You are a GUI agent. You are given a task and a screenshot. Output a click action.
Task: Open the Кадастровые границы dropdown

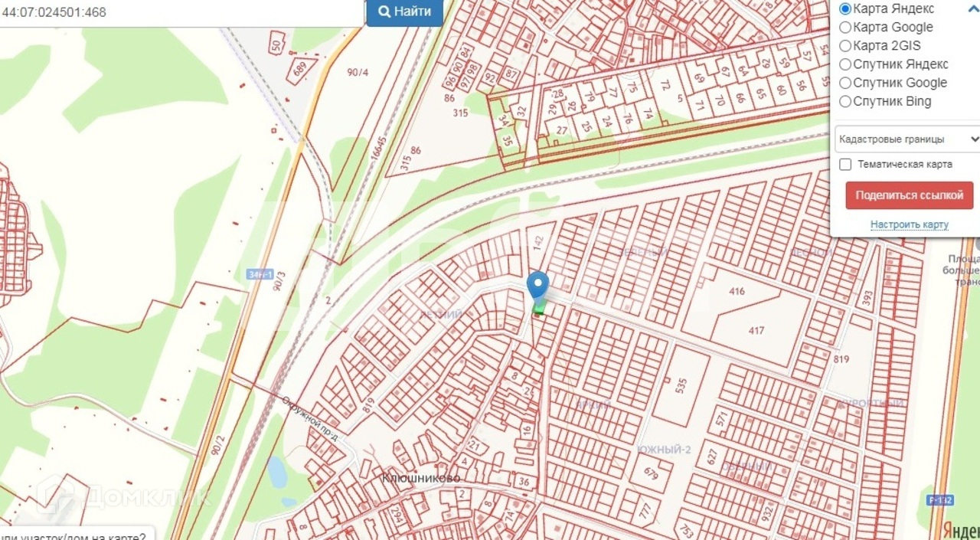(x=908, y=139)
